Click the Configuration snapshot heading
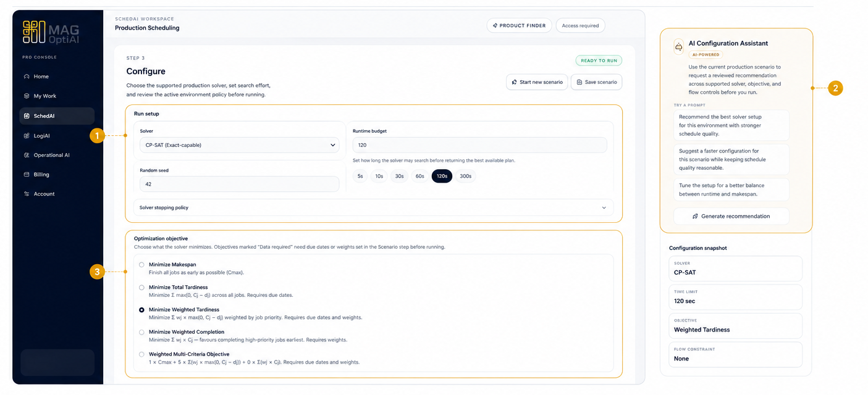The height and width of the screenshot is (395, 868). (698, 248)
